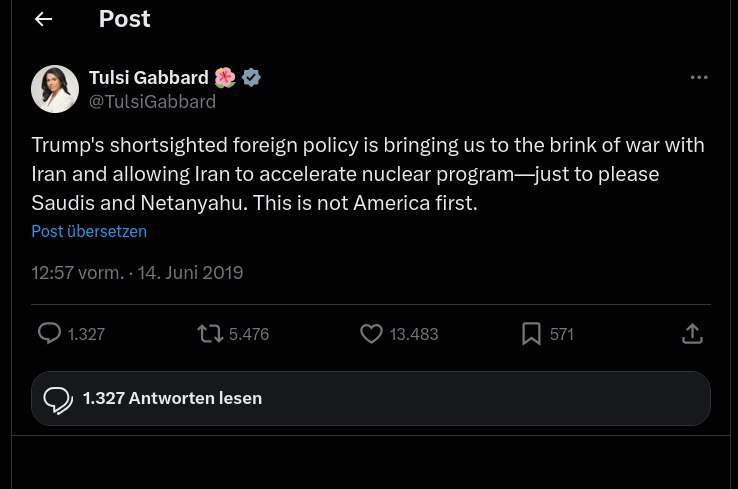Click the 13.483 likes count
The image size is (738, 489).
point(414,334)
